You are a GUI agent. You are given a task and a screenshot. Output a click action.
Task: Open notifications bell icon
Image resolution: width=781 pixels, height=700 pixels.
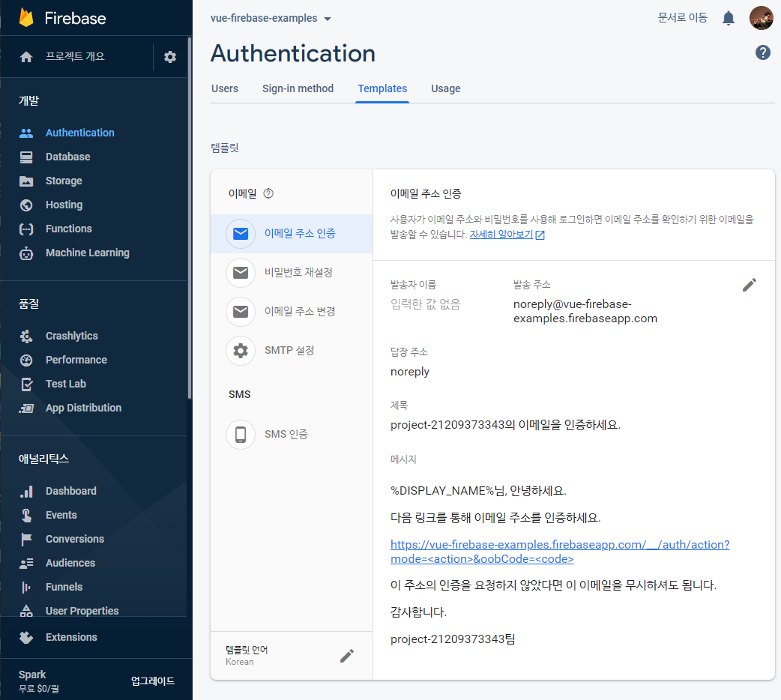point(729,19)
